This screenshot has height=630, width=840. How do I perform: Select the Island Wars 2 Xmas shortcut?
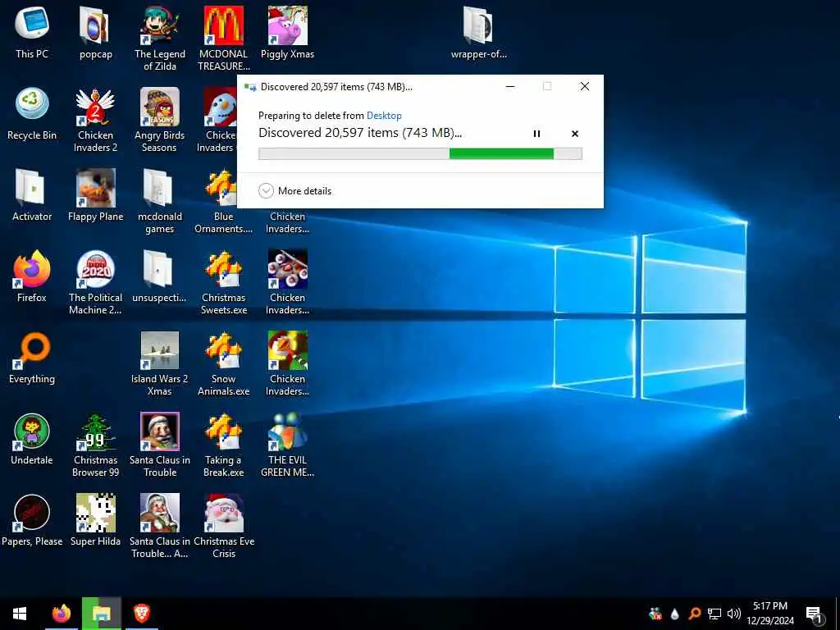160,363
